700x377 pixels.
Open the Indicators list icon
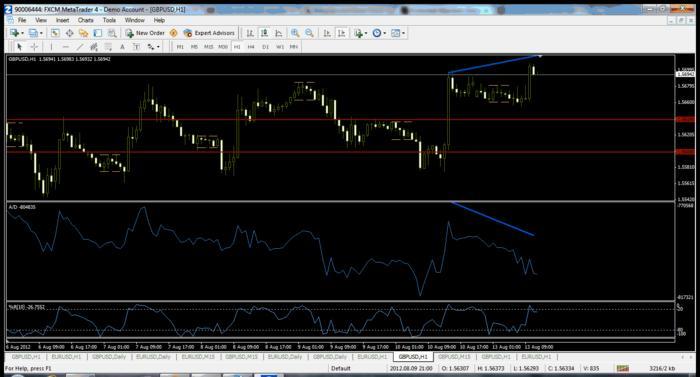tap(358, 33)
